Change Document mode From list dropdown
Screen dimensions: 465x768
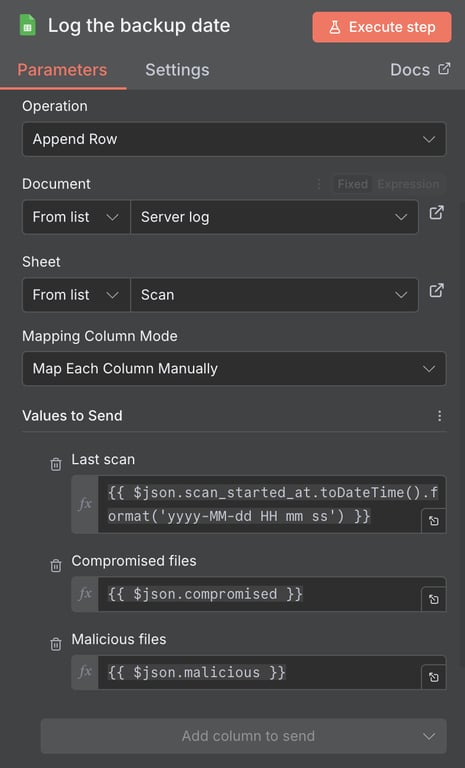[x=76, y=217]
